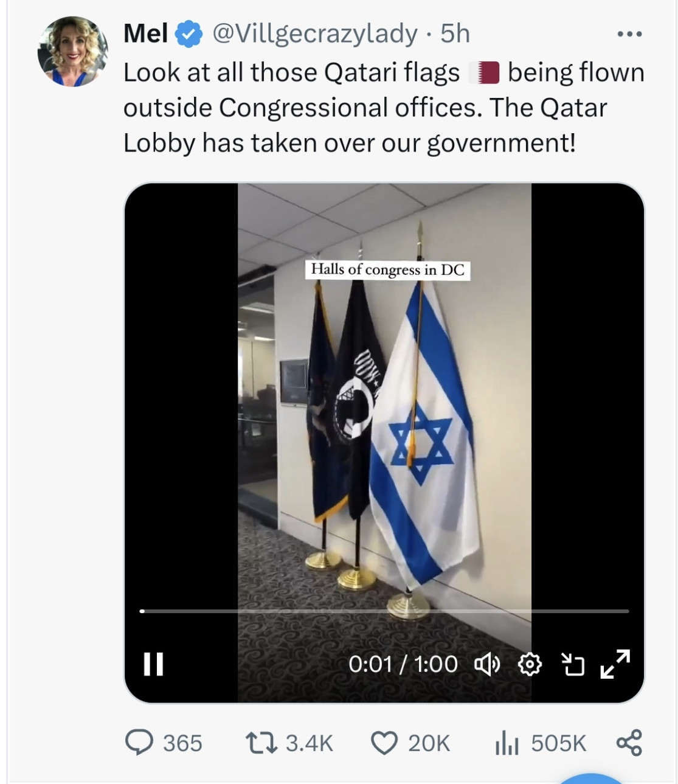Retweet this post
This screenshot has width=678, height=784.
(x=261, y=743)
